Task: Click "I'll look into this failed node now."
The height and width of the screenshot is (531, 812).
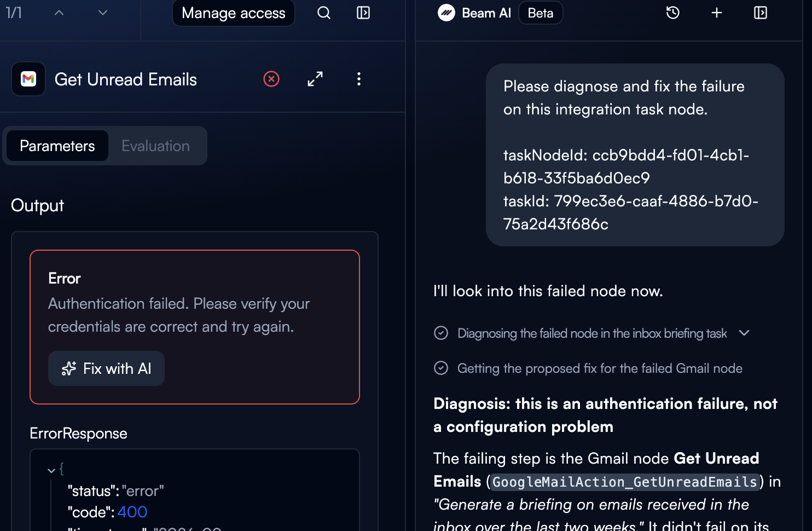Action: tap(548, 291)
